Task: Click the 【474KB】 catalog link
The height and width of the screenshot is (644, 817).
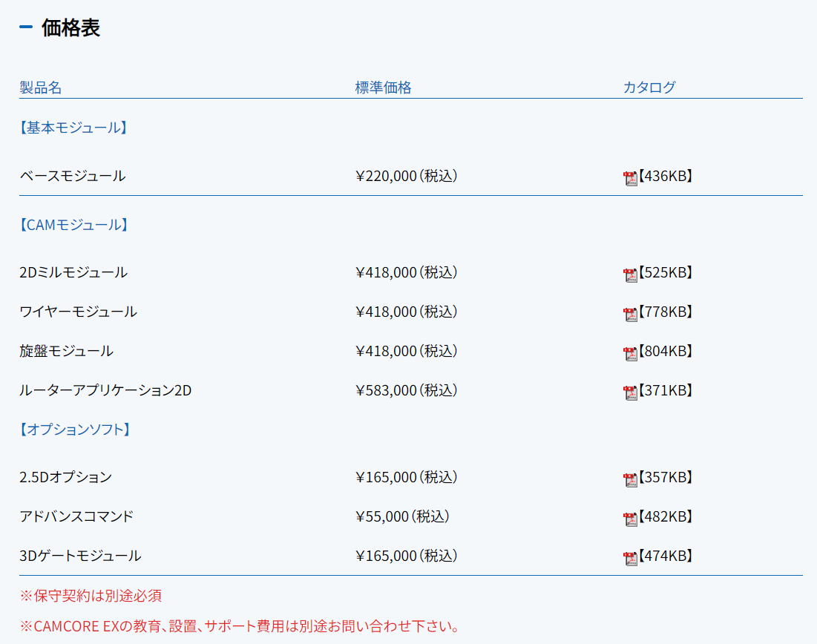Action: pos(666,556)
